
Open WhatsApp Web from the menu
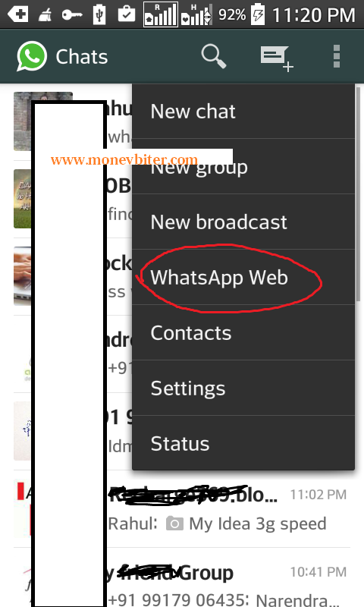pos(243,277)
